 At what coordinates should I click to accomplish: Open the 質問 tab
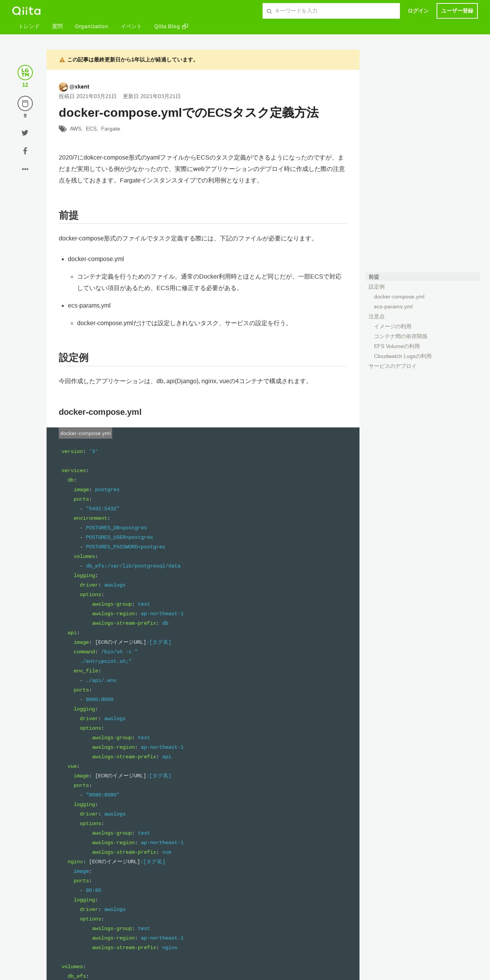point(57,26)
